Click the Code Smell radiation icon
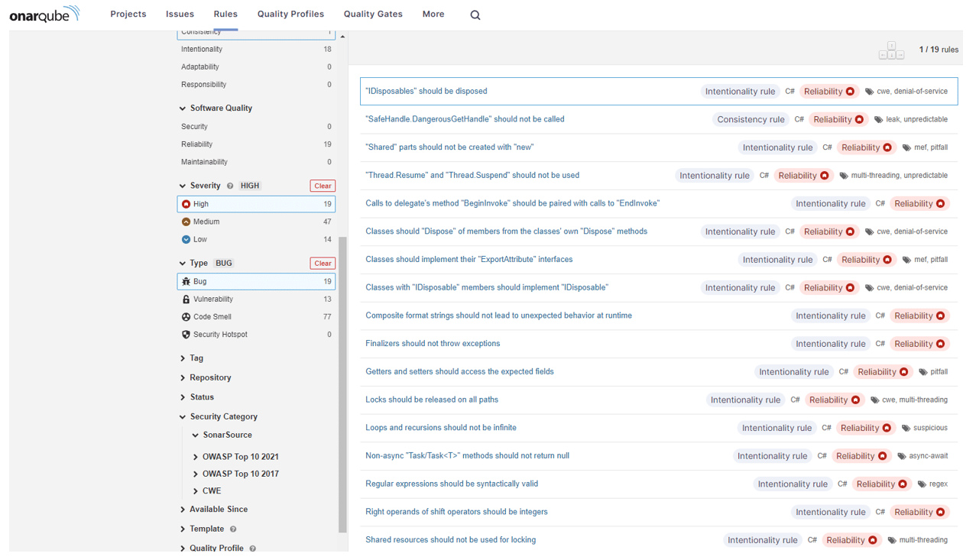Screen dimensions: 976x560 coord(186,317)
